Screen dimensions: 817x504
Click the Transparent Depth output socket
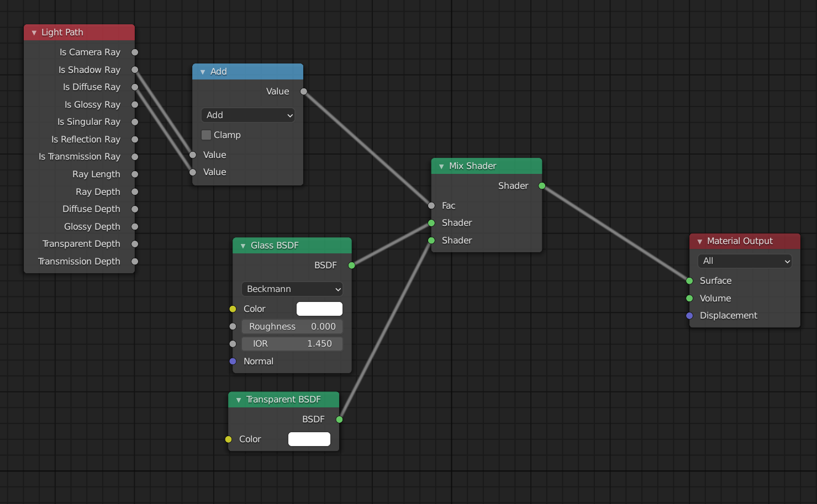pyautogui.click(x=135, y=244)
